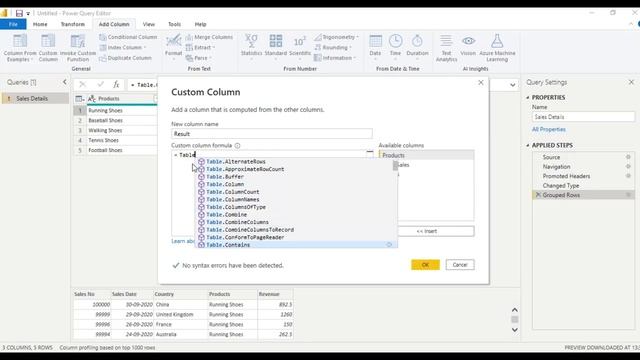640x360 pixels.
Task: Switch to View tab
Action: click(149, 24)
